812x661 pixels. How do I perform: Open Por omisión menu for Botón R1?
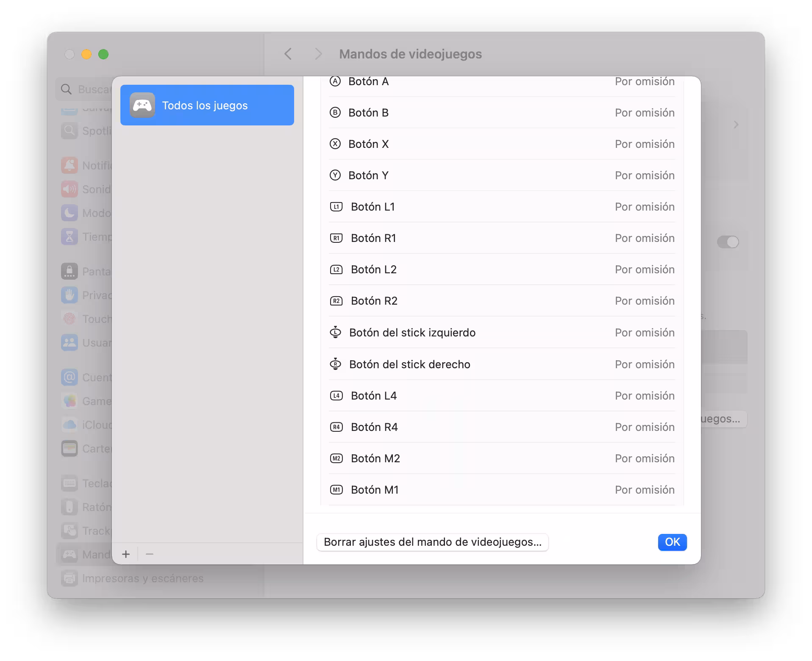coord(645,238)
